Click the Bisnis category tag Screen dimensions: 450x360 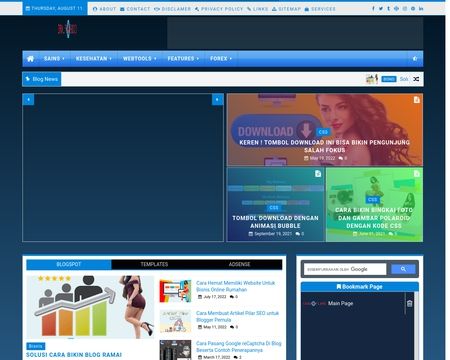click(35, 346)
